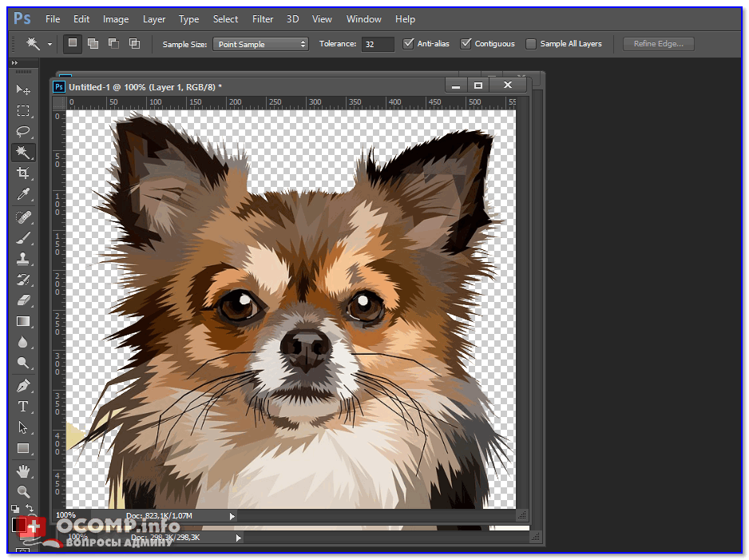
Task: Activate the Clone Stamp tool
Action: tap(23, 258)
